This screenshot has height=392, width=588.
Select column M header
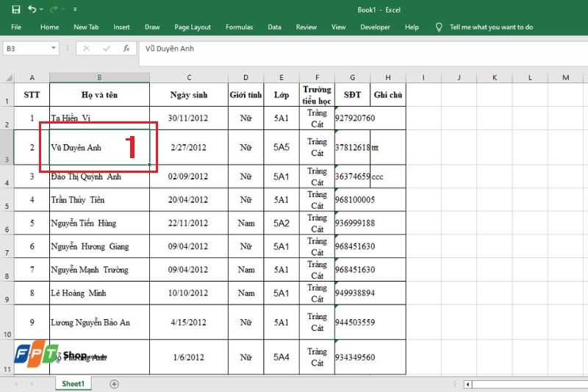click(565, 78)
